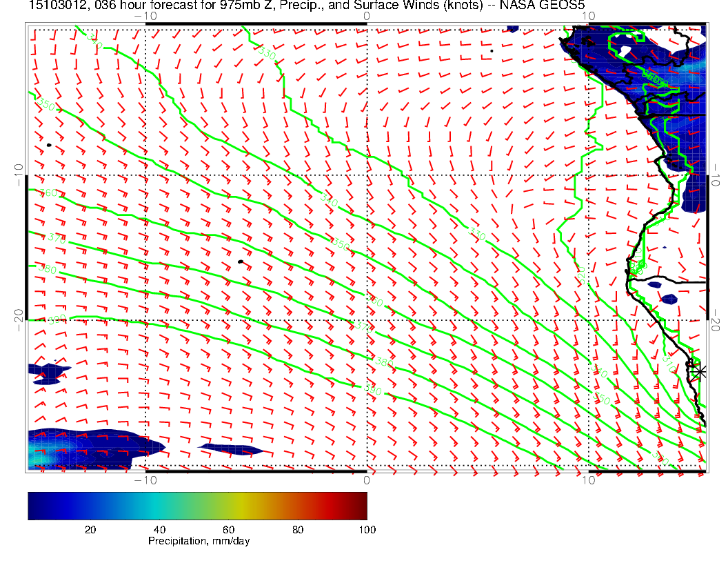The height and width of the screenshot is (563, 728).
Task: Click the 310 contour label beside the asterisk
Action: pyautogui.click(x=668, y=363)
